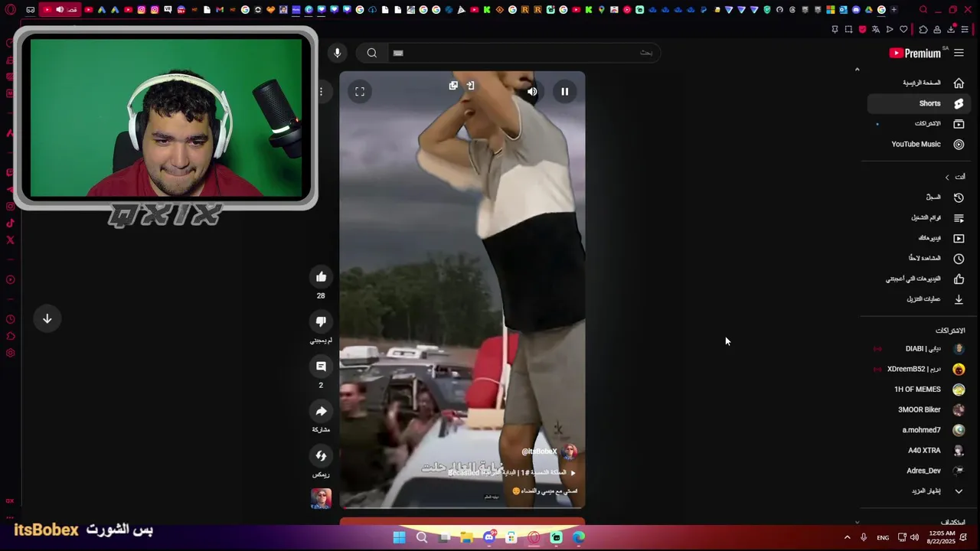Click the Short's red progress bar
This screenshot has width=980, height=551.
coord(462,507)
